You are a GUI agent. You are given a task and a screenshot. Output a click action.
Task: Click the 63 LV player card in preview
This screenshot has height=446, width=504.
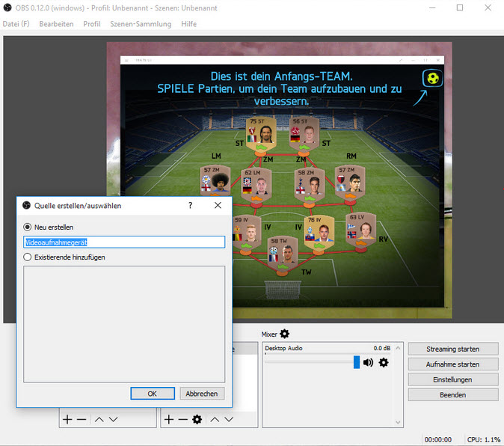[x=361, y=230]
